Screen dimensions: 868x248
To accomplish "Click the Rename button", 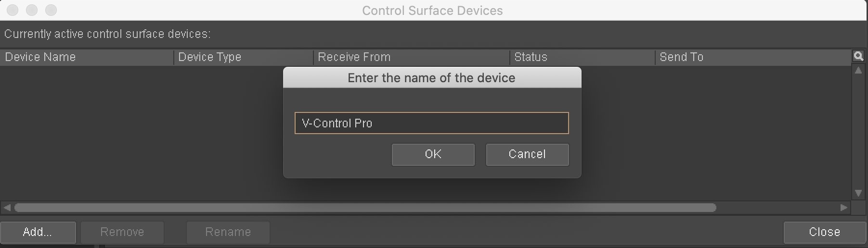I will click(228, 232).
